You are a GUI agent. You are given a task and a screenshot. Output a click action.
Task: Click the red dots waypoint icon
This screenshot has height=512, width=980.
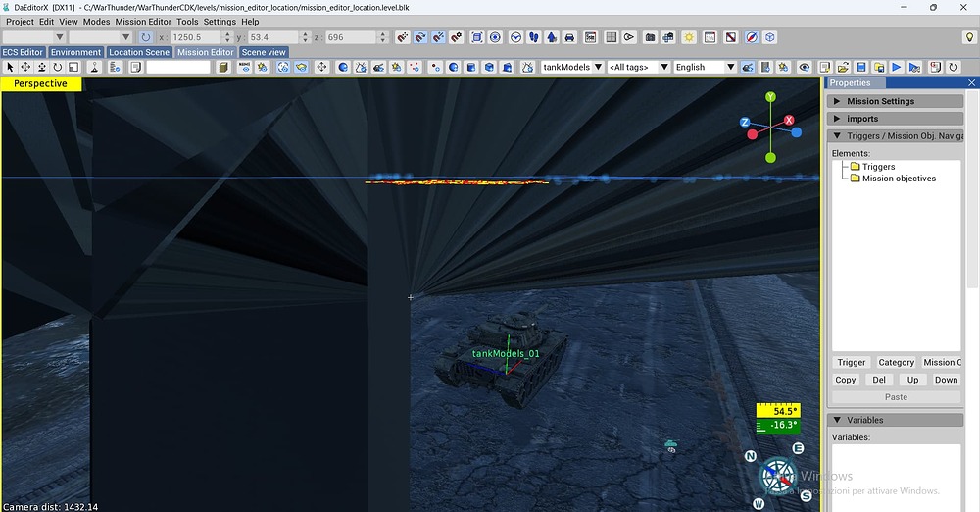[x=415, y=67]
